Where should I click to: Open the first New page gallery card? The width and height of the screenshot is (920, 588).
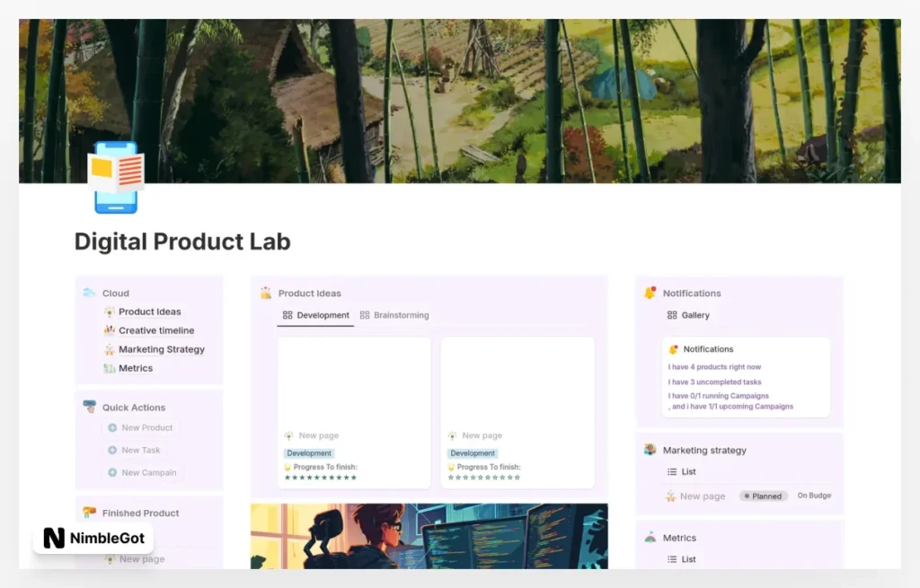tap(354, 412)
